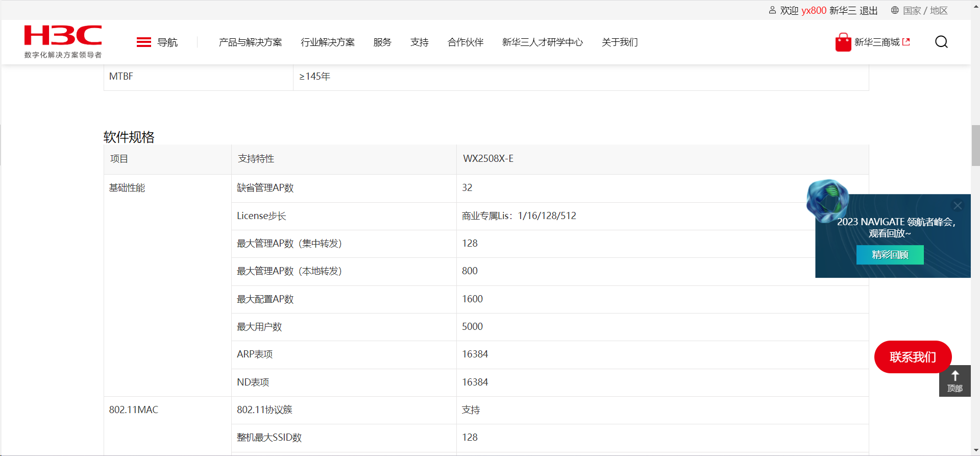The height and width of the screenshot is (456, 980).
Task: Click the 802.11MAC category cell
Action: 134,410
